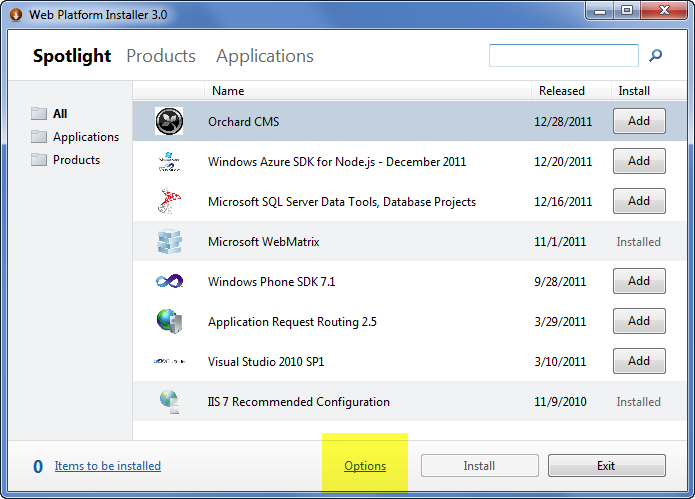
Task: Click the search magnifier icon
Action: coord(656,55)
